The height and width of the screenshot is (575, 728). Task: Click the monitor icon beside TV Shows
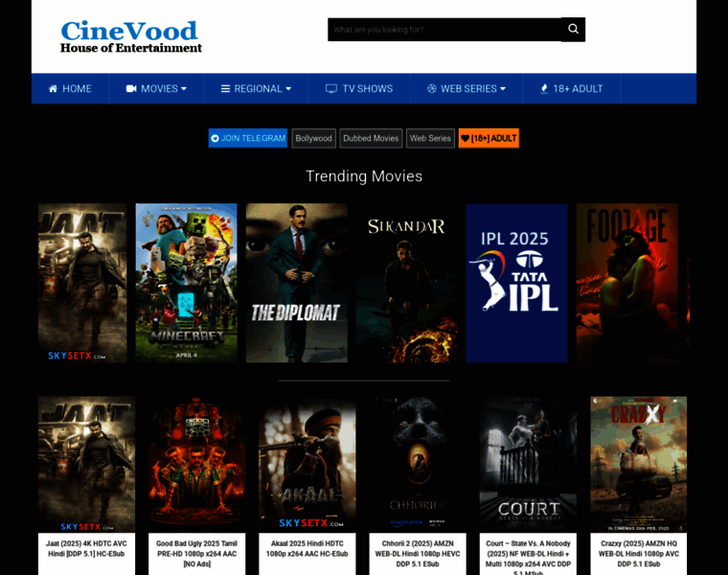click(x=331, y=89)
